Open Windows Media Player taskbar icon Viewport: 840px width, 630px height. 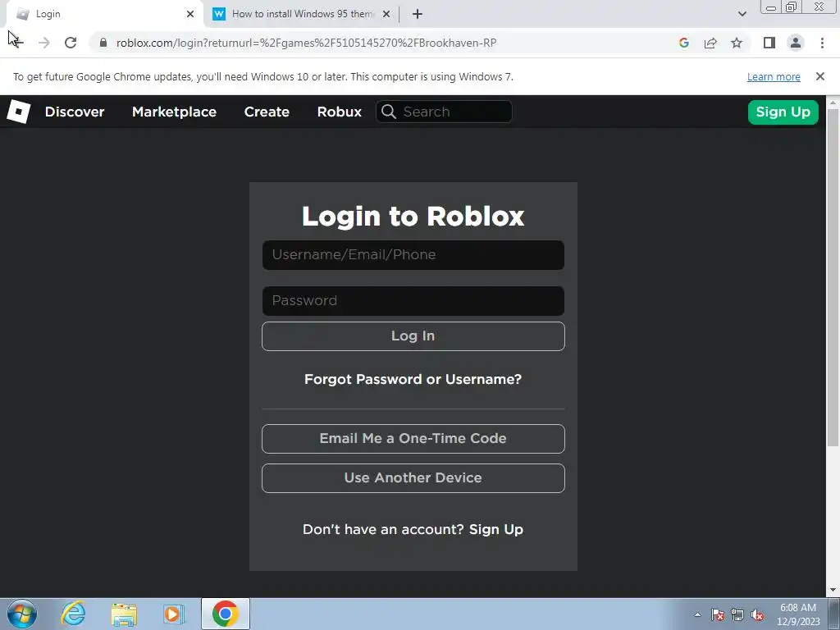pos(174,614)
